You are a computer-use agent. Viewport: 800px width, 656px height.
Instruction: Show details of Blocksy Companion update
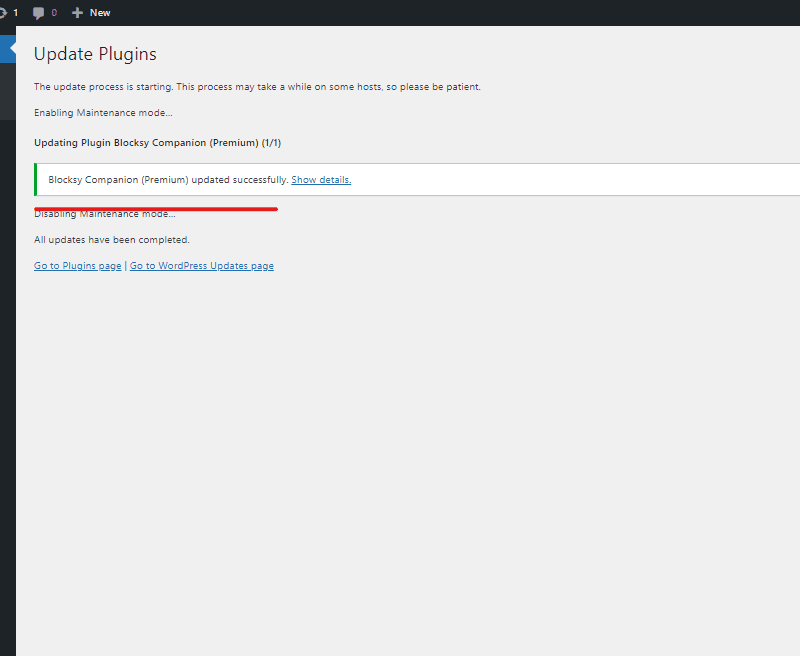coord(321,180)
